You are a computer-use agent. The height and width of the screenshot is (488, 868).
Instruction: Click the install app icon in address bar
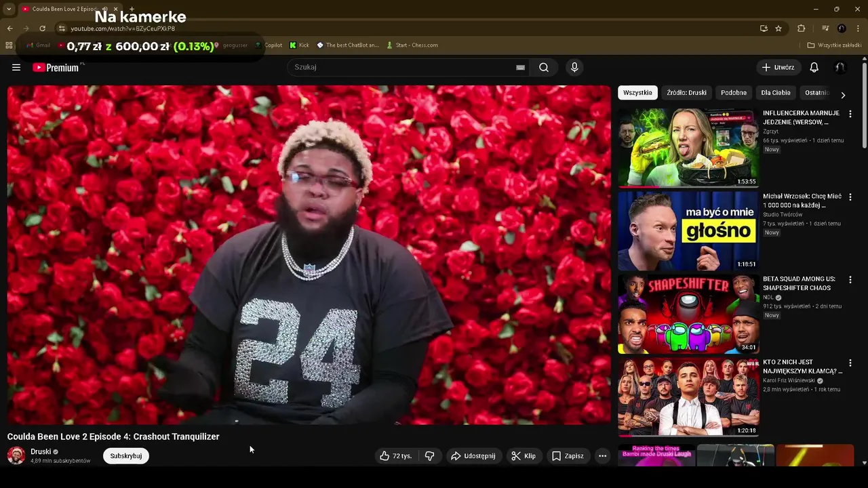pyautogui.click(x=764, y=28)
